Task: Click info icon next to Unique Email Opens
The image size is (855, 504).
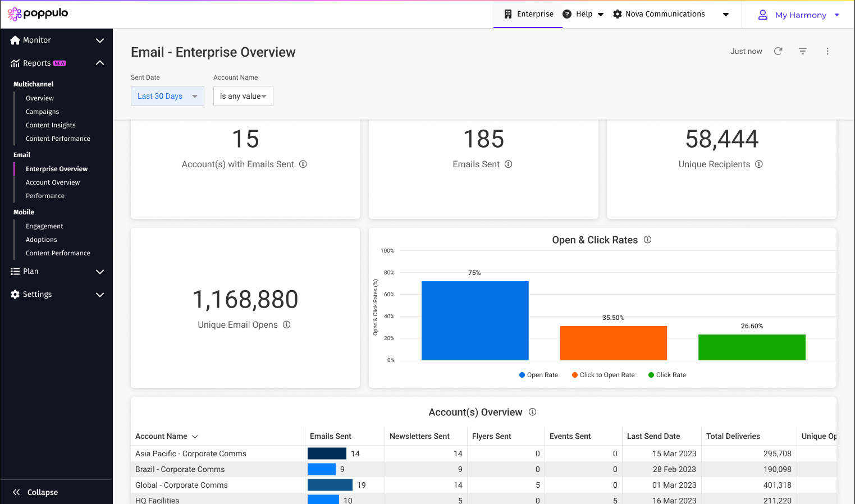Action: pyautogui.click(x=287, y=325)
